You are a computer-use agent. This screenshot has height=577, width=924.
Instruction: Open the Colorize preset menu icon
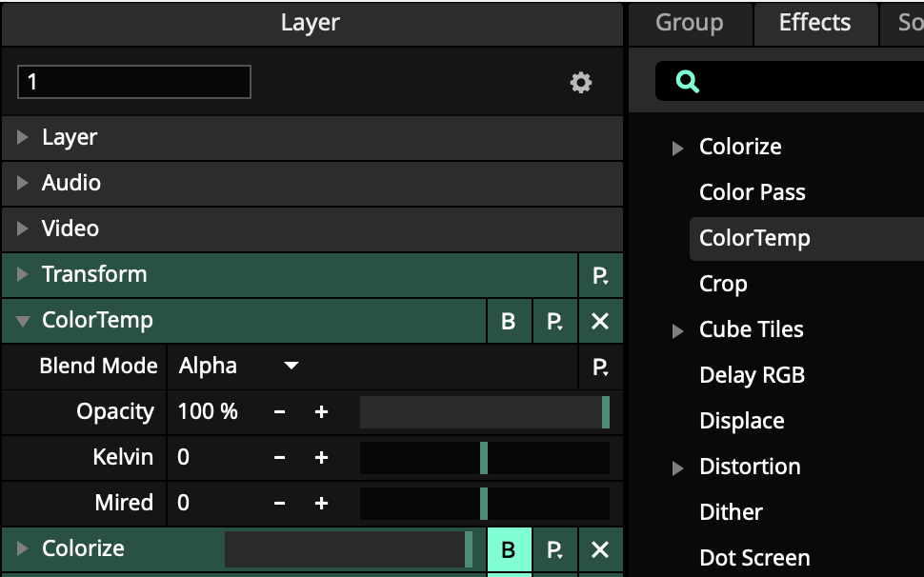[554, 549]
